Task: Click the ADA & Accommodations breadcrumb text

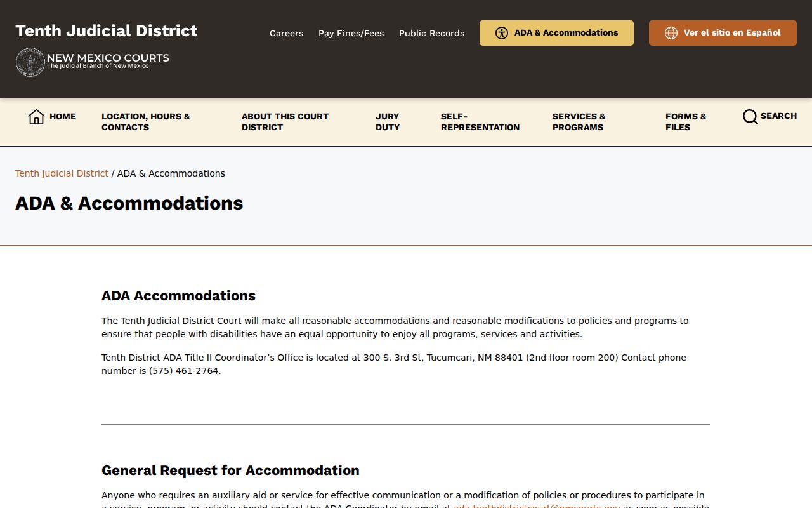Action: [x=171, y=173]
